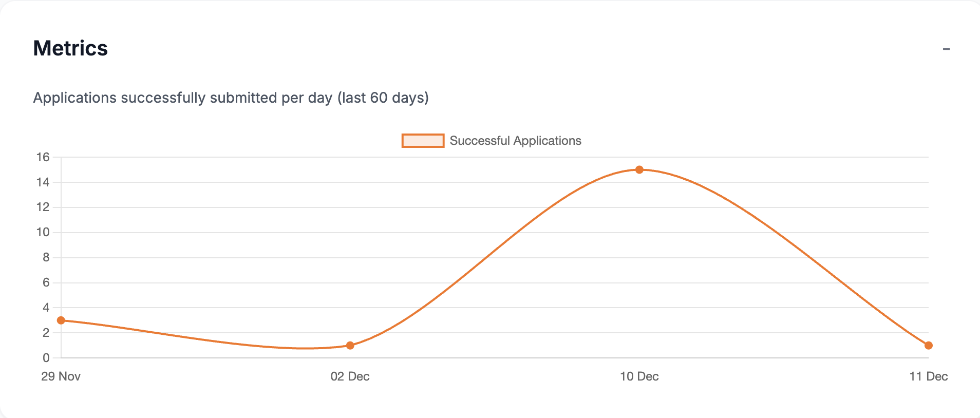Image resolution: width=980 pixels, height=418 pixels.
Task: Select the data point on 29 Nov
Action: click(x=61, y=320)
